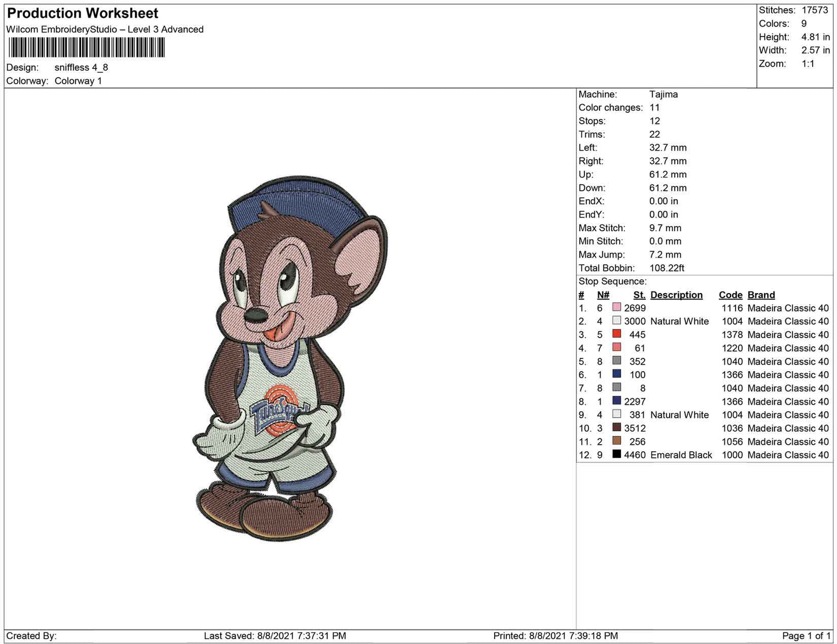Click the "Emerald Black" description
The height and width of the screenshot is (644, 837).
pyautogui.click(x=681, y=455)
